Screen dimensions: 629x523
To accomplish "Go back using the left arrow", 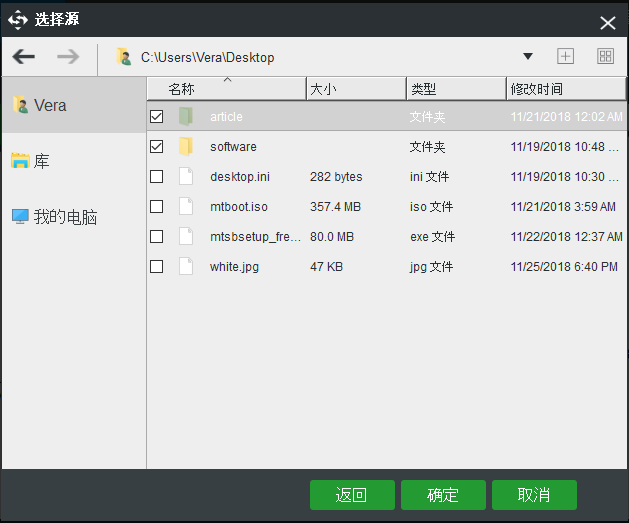I will click(x=23, y=57).
